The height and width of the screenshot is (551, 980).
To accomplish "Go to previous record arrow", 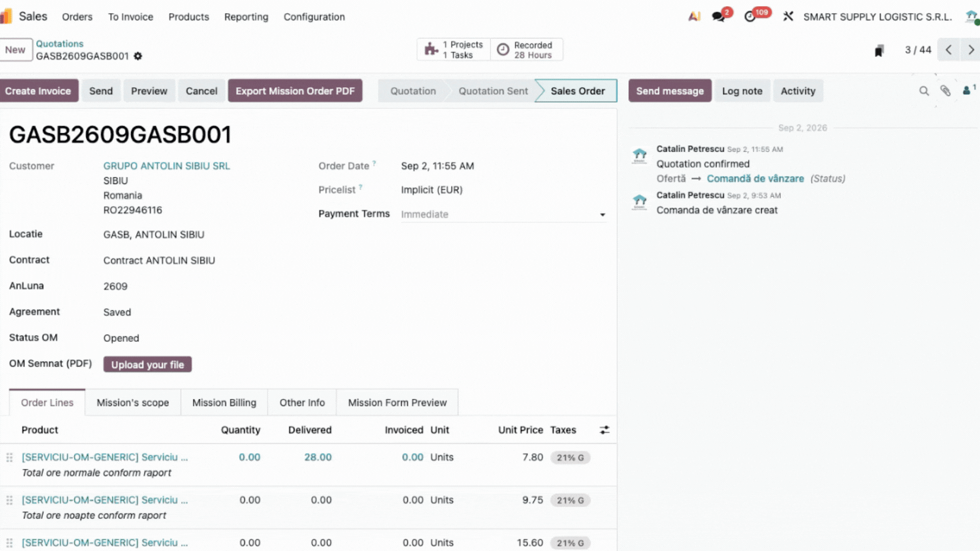I will tap(948, 50).
